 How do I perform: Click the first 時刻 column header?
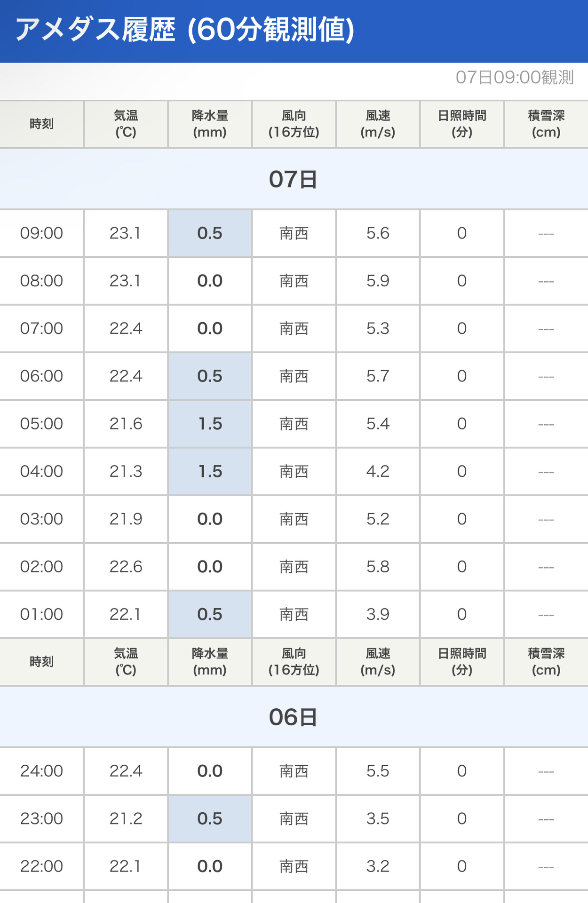(x=42, y=124)
